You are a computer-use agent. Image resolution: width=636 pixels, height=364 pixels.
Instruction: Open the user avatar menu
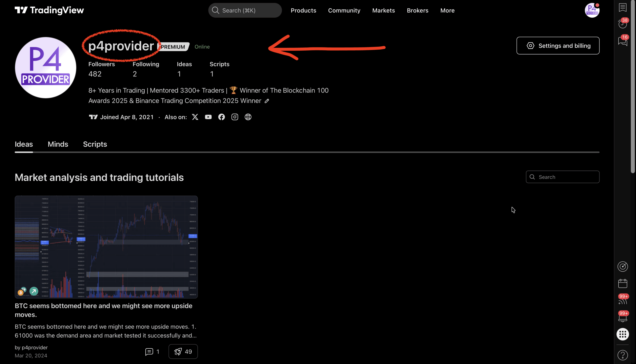[x=592, y=10]
